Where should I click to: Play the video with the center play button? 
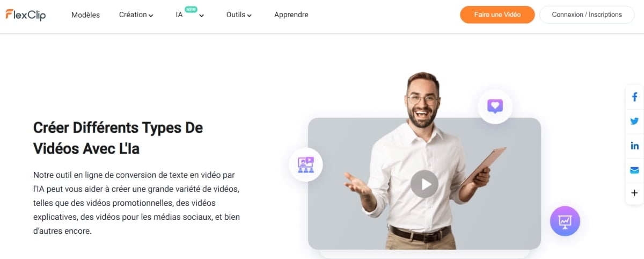click(x=425, y=184)
